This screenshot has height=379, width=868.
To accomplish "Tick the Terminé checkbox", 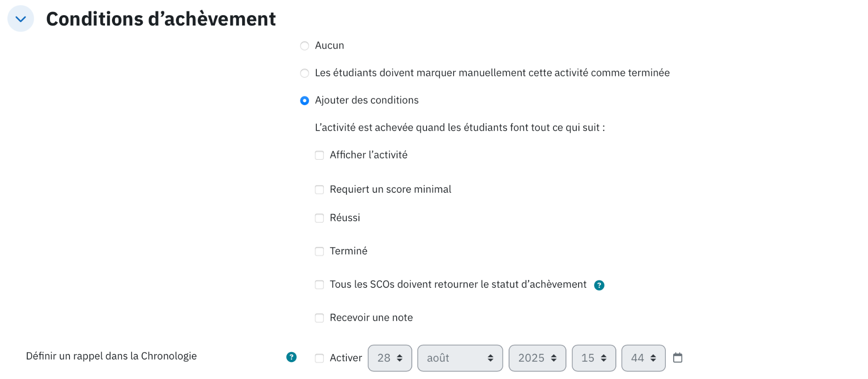I will tap(319, 251).
